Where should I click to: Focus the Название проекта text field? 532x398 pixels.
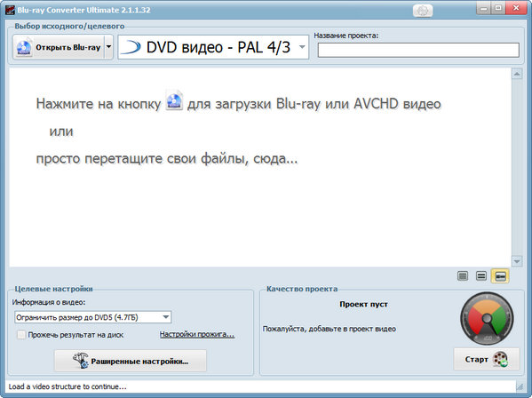418,51
